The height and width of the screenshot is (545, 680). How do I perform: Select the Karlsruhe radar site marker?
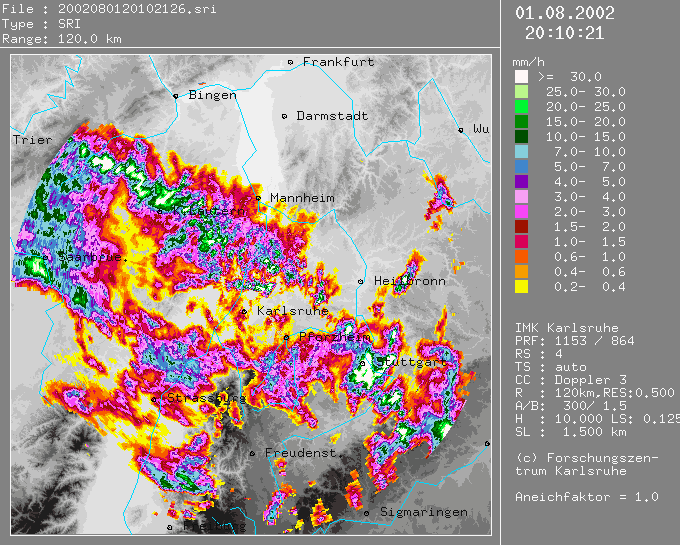(x=244, y=311)
